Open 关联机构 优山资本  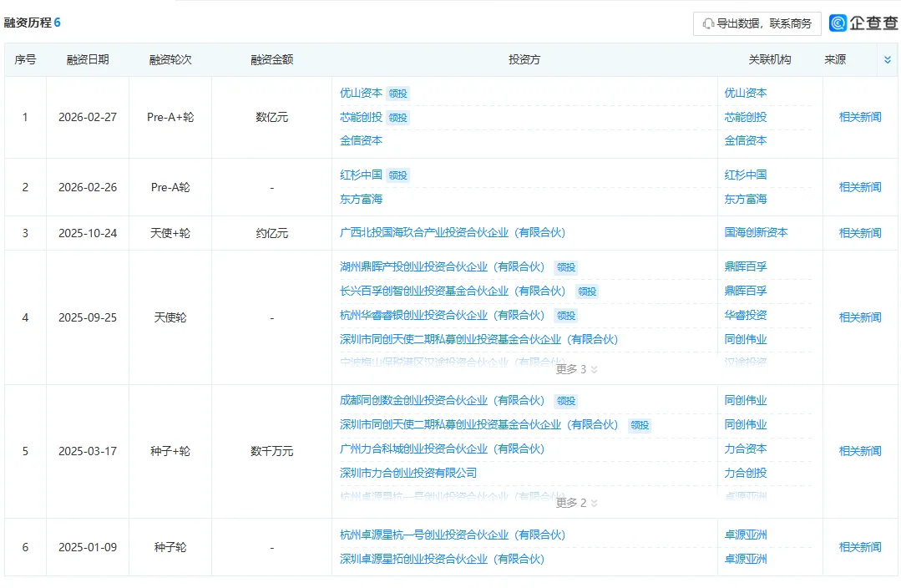click(x=746, y=93)
